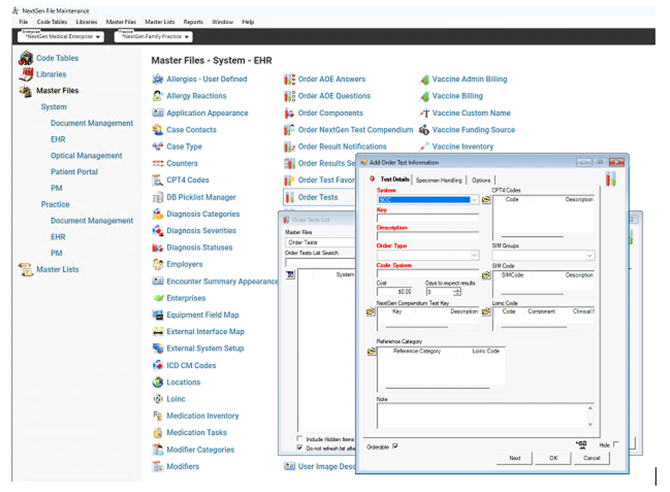This screenshot has height=492, width=670.
Task: Click the Next button
Action: (x=514, y=458)
